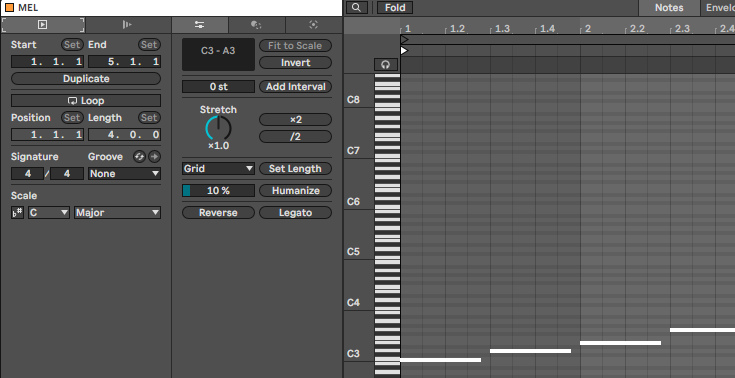Click the Invert button
735x378 pixels.
coord(295,62)
